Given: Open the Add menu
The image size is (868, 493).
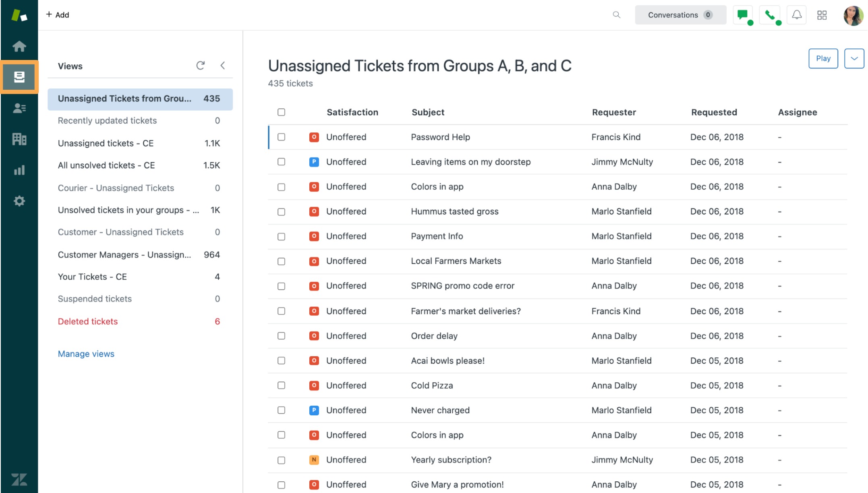Looking at the screenshot, I should click(x=58, y=14).
